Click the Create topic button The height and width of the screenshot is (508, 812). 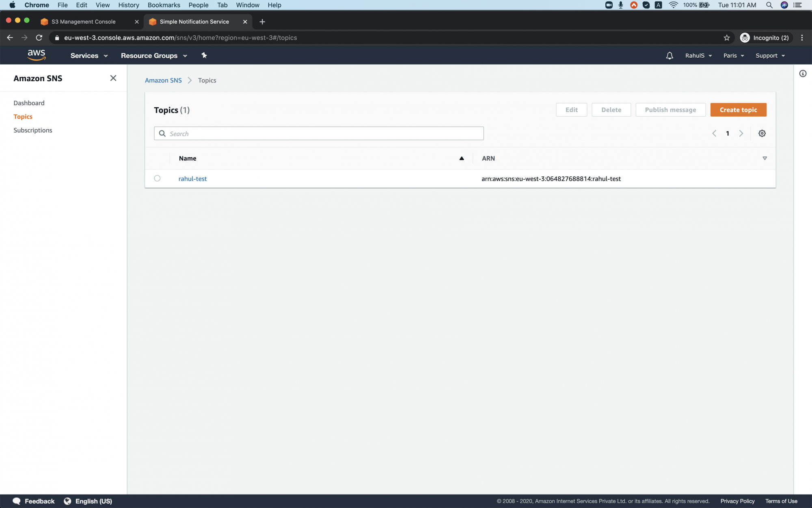[x=738, y=110]
